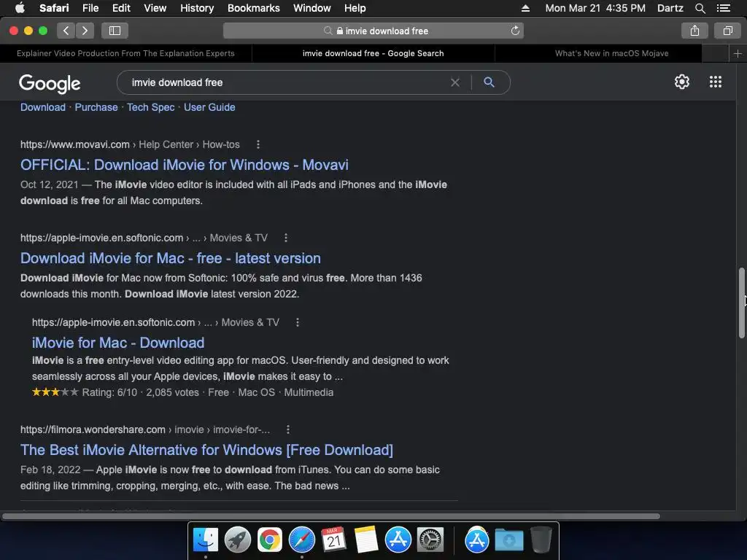747x560 pixels.
Task: Click the Google search magnifier button
Action: tap(489, 82)
